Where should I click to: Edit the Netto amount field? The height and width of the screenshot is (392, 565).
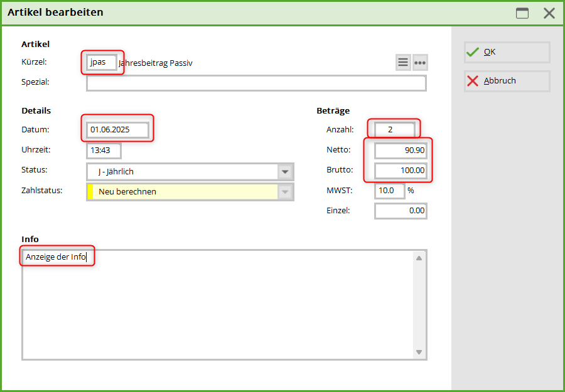[401, 151]
